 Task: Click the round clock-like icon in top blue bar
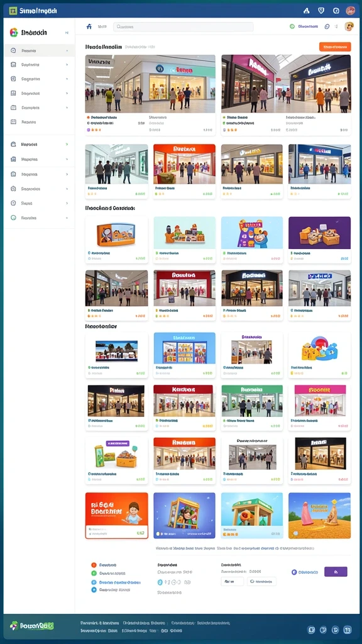click(x=336, y=11)
